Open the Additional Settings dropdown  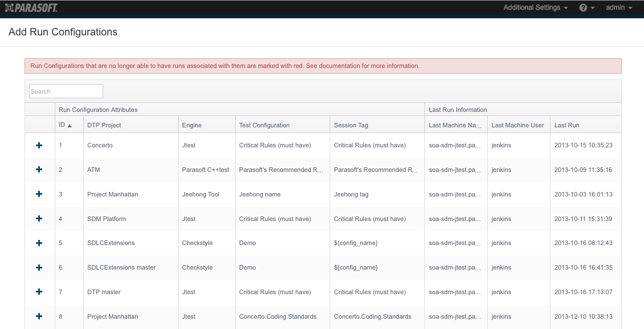[x=536, y=7]
